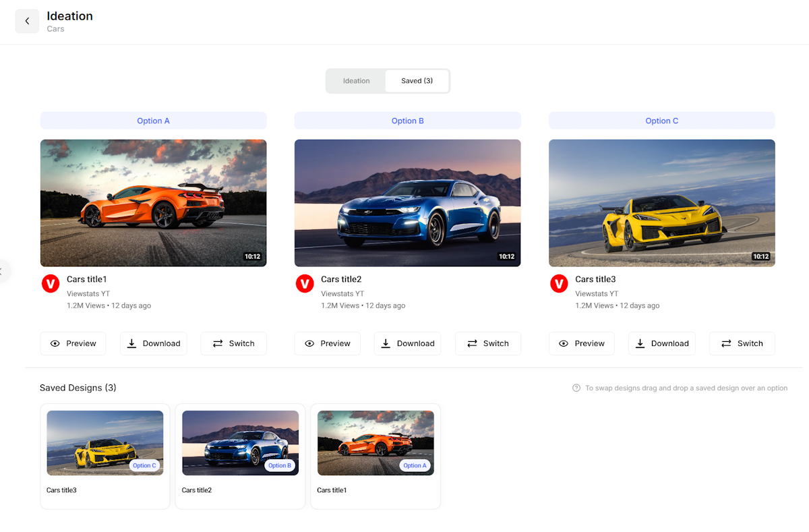Select the Option B header label

point(408,121)
